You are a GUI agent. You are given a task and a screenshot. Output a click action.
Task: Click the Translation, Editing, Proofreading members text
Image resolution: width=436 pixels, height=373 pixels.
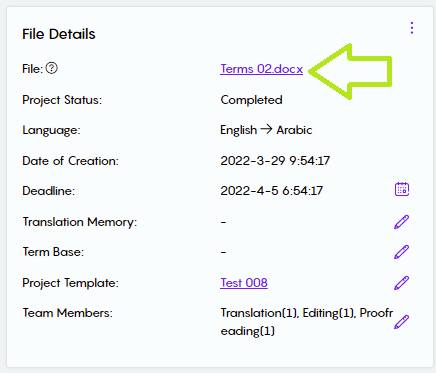pos(307,322)
